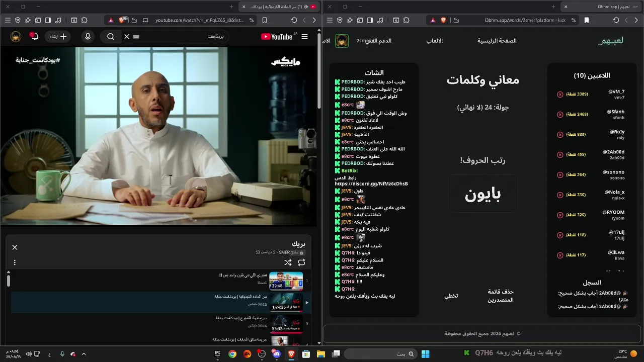The height and width of the screenshot is (362, 644).
Task: Open Google Chrome from the taskbar
Action: 232,354
